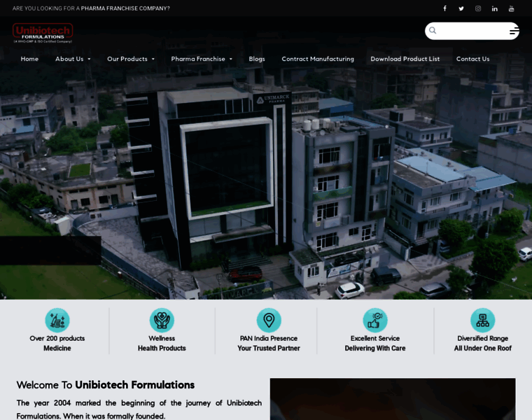Open the Pharma Franchise menu item
Viewport: 532px width, 420px height.
(x=198, y=59)
